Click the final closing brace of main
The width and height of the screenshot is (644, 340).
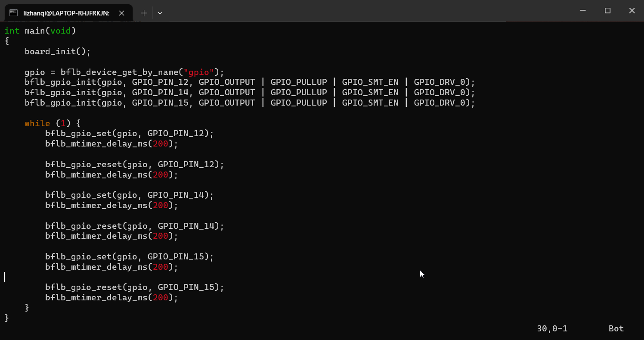[6, 318]
